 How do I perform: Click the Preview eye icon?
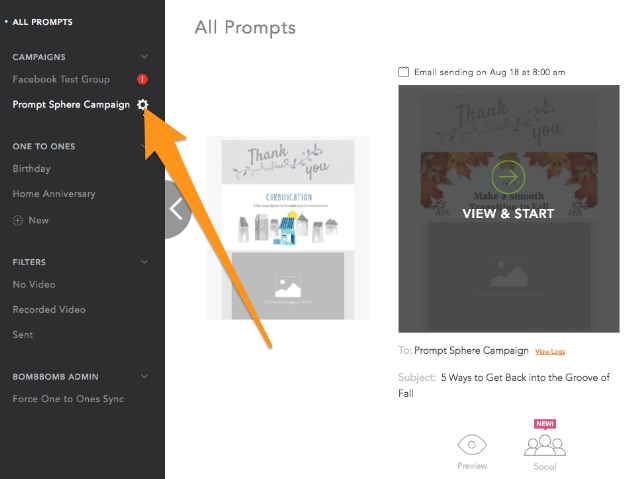point(472,445)
